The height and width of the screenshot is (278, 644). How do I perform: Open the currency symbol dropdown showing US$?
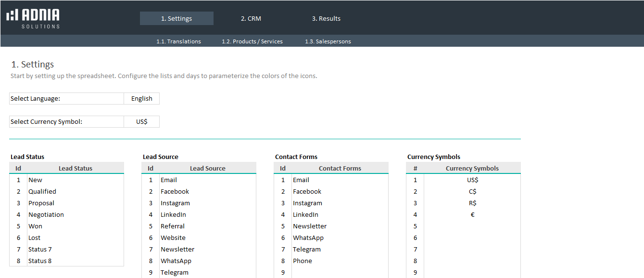[x=141, y=122]
